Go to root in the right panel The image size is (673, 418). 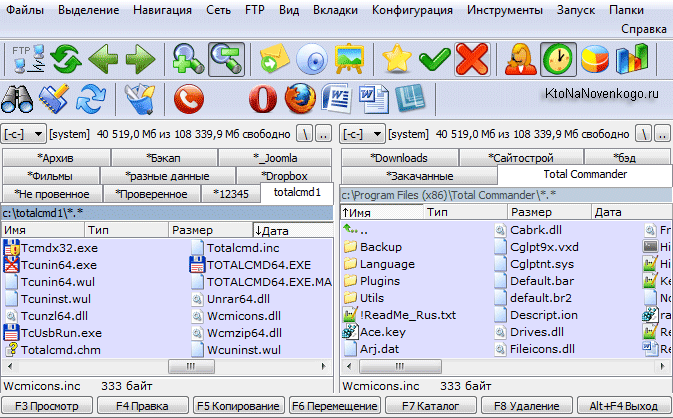click(x=644, y=134)
